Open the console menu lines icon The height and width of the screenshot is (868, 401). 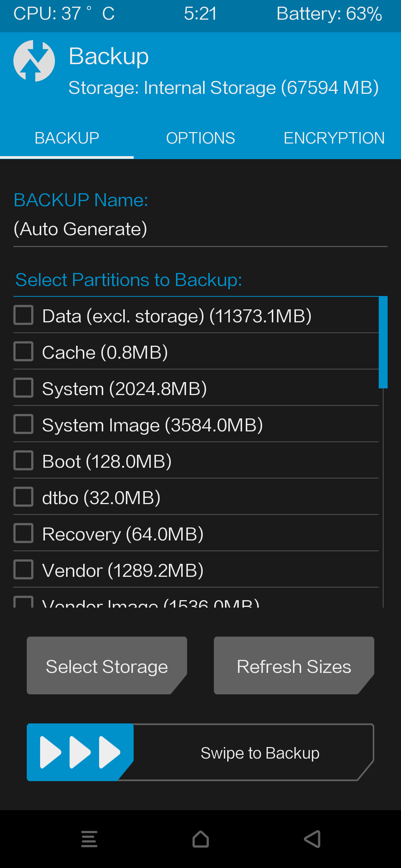89,839
